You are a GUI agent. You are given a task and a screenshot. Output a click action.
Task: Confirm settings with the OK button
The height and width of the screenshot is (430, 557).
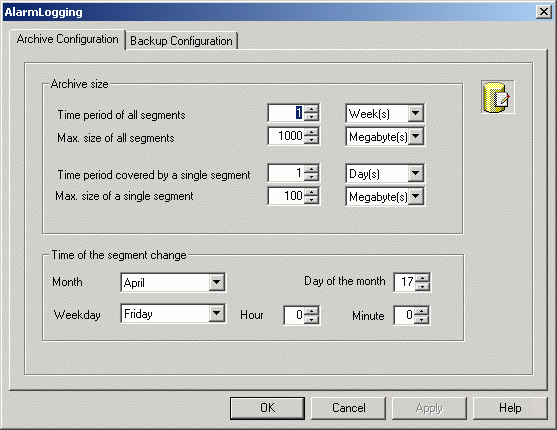(x=267, y=408)
